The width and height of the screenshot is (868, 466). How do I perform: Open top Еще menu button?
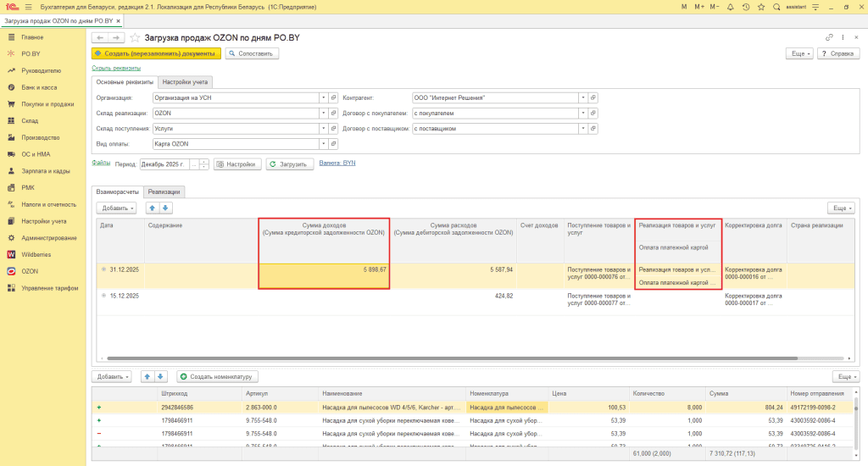pos(800,53)
